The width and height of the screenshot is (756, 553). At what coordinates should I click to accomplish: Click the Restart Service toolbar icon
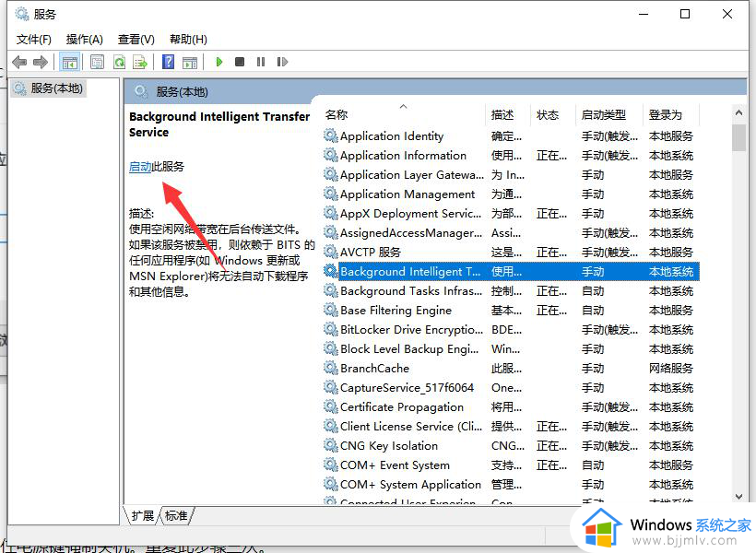[x=282, y=62]
